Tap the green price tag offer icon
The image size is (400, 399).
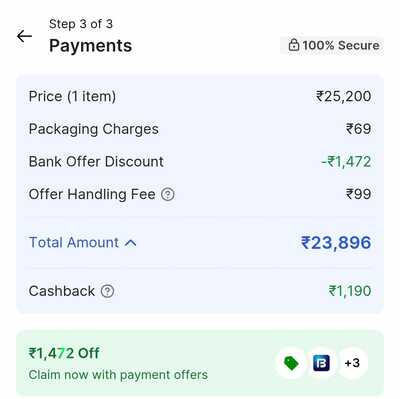tap(291, 363)
